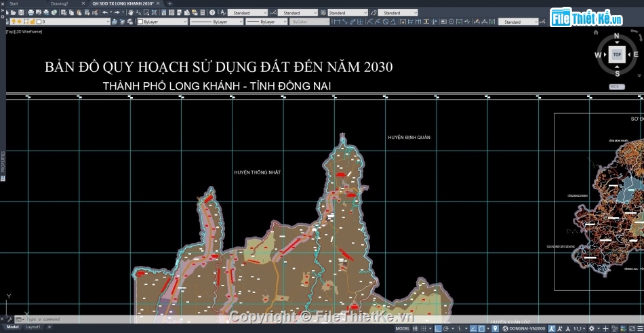The width and height of the screenshot is (644, 333).
Task: Save drawing using the floppy disk icon
Action: 21,12
